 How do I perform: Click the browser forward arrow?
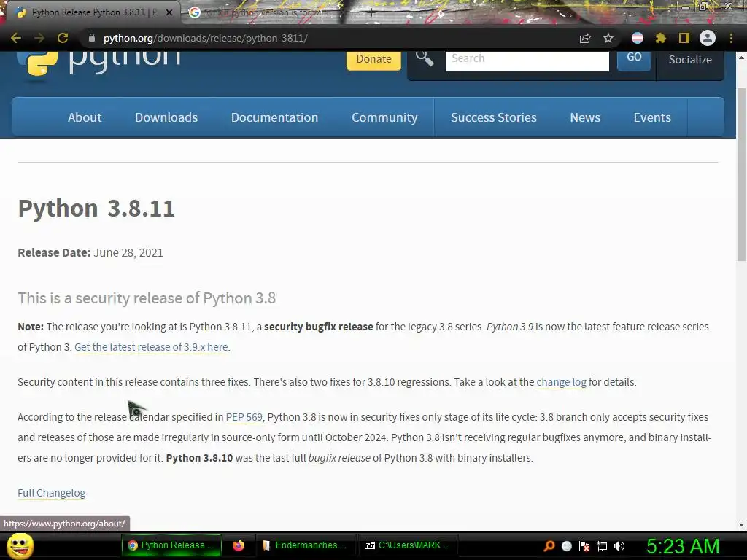point(39,38)
